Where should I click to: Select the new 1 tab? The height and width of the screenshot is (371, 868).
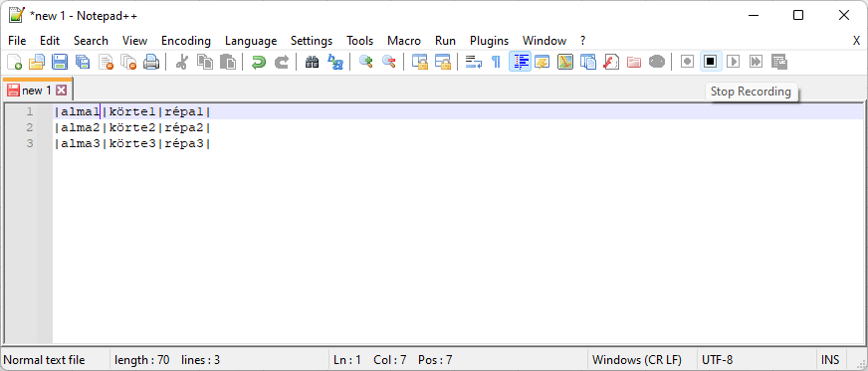tap(36, 91)
